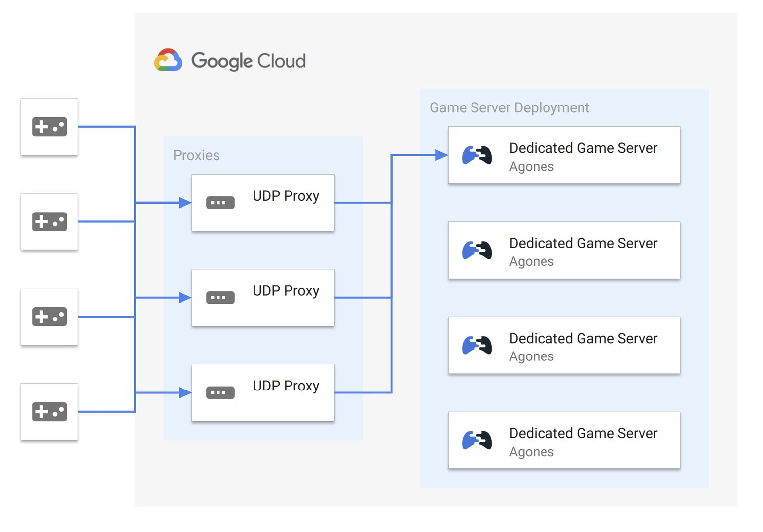
Task: Click the second Dedicated Game Server box
Action: (x=564, y=250)
